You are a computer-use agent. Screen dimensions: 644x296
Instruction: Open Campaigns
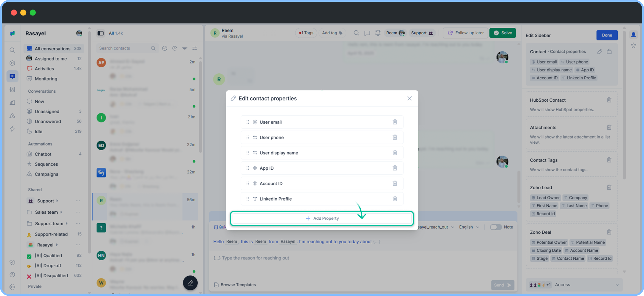(x=54, y=174)
